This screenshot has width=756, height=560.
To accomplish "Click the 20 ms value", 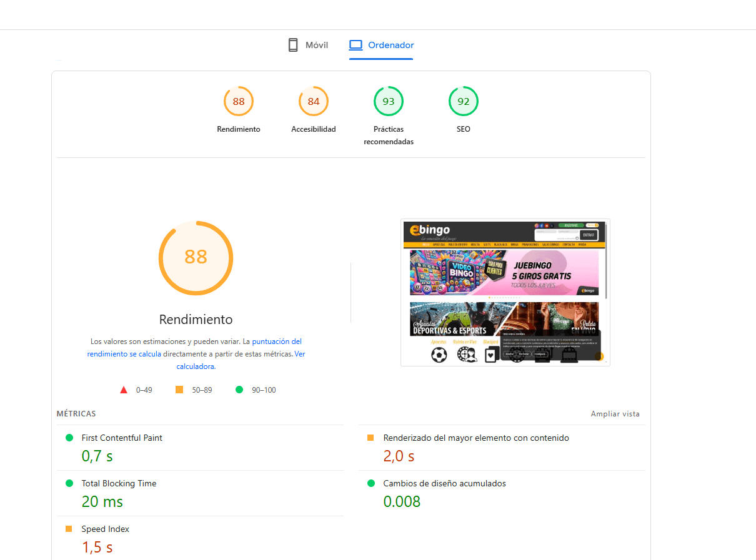I will coord(102,502).
